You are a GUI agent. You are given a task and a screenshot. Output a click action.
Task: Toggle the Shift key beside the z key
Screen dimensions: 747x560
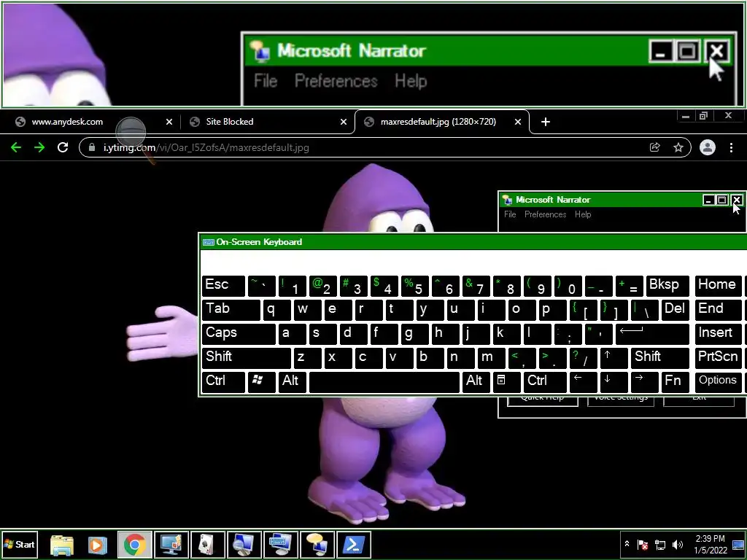coord(247,358)
